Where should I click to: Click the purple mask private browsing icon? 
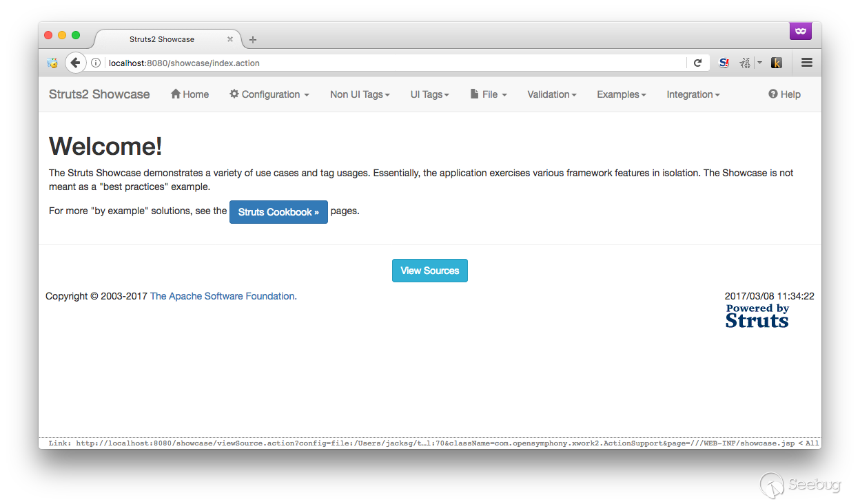[801, 31]
